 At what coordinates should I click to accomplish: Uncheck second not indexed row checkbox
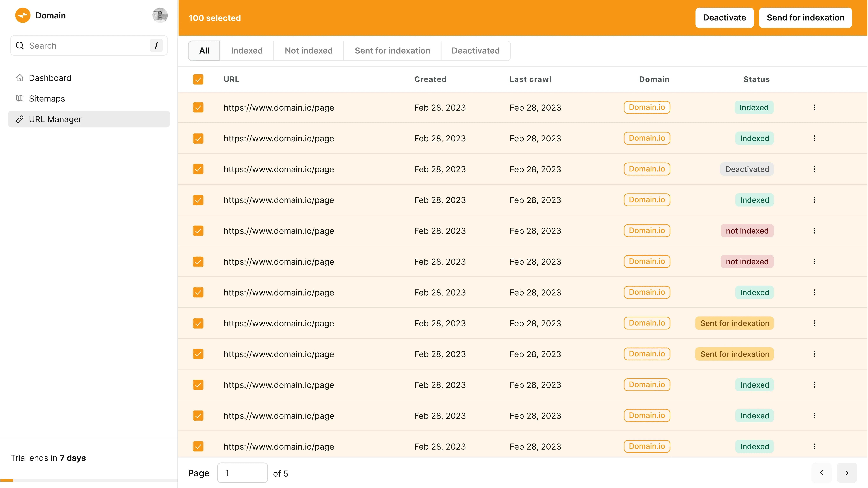pyautogui.click(x=198, y=262)
